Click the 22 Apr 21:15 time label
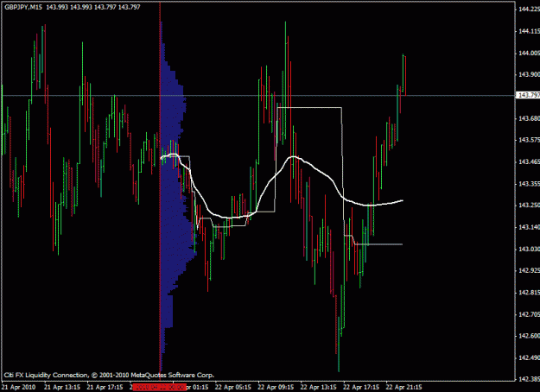The height and width of the screenshot is (392, 540). click(404, 387)
